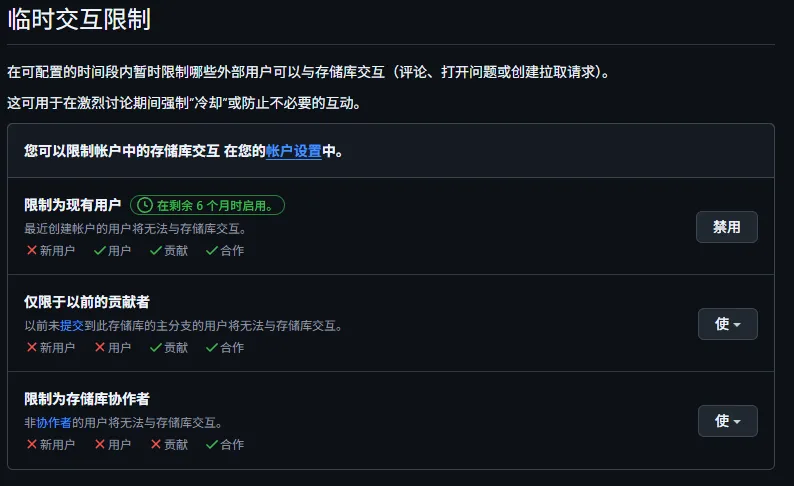Click the 禁用 button to disable the limit
The image size is (794, 486).
click(x=726, y=227)
